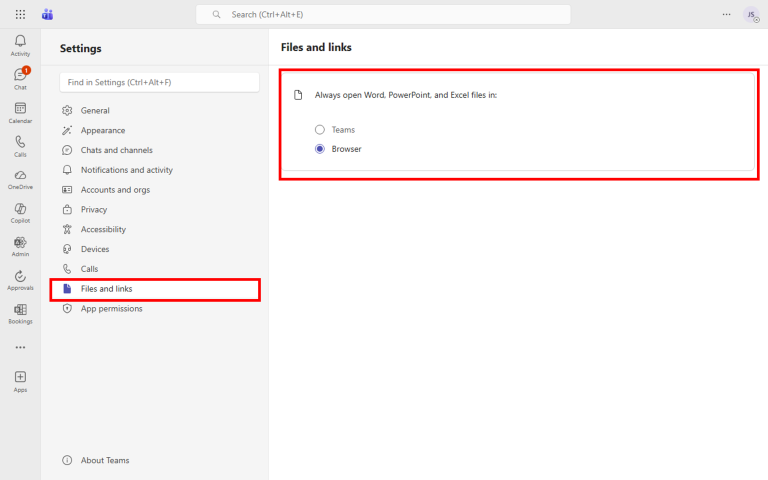768x480 pixels.
Task: Switch to General settings section
Action: click(95, 111)
